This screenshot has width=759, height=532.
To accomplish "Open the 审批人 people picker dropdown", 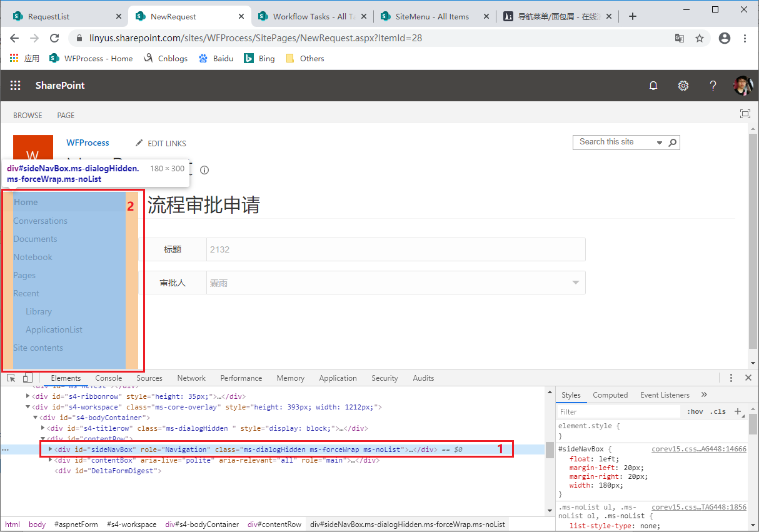I will [575, 282].
